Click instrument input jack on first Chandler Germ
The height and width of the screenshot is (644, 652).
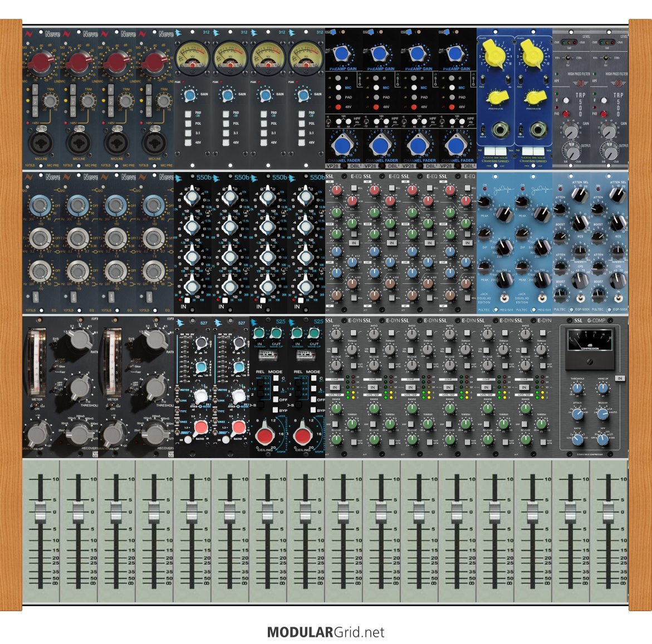coord(501,130)
